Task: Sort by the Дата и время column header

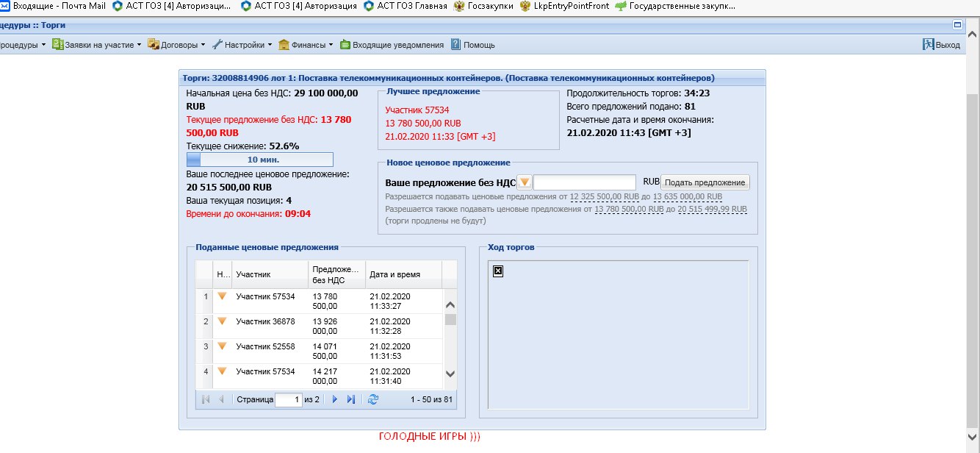Action: pos(403,274)
